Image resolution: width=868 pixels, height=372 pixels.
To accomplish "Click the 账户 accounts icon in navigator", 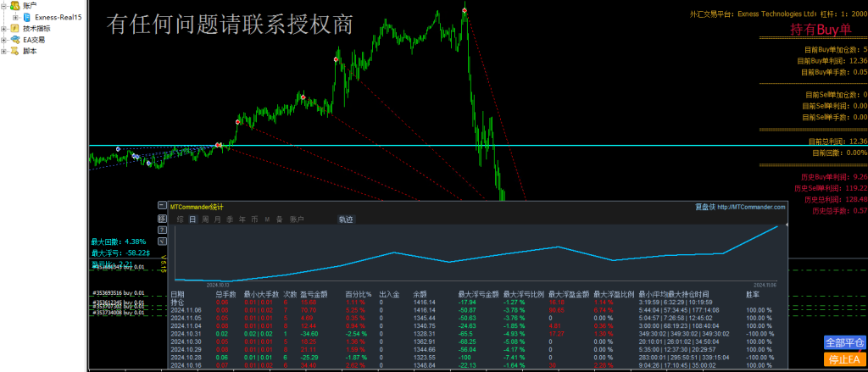I will (14, 6).
